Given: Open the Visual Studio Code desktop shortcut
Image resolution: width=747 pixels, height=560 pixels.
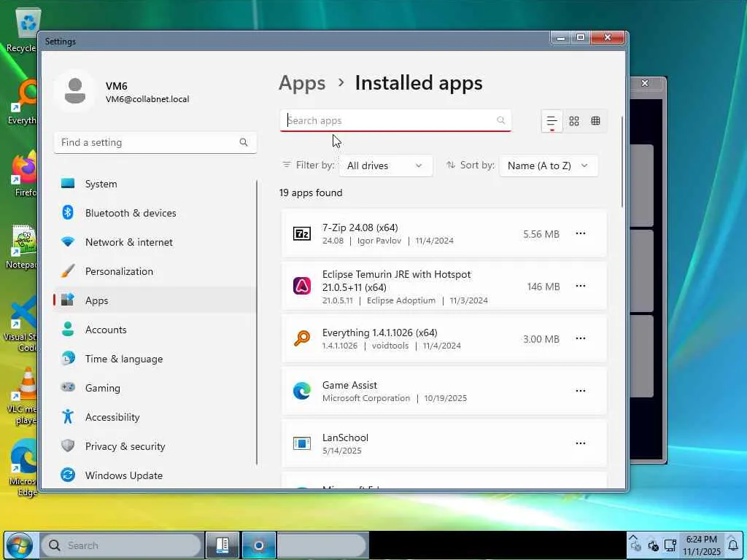Looking at the screenshot, I should [x=20, y=324].
